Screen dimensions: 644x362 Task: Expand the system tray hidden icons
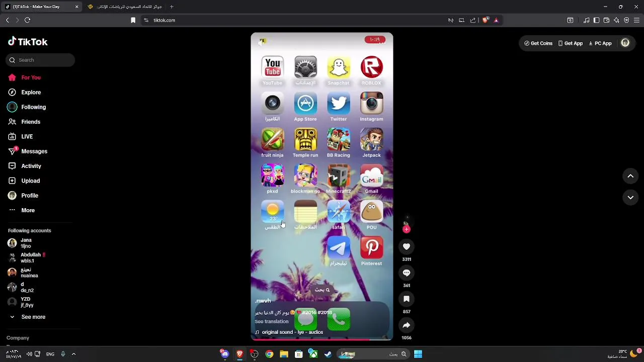73,354
